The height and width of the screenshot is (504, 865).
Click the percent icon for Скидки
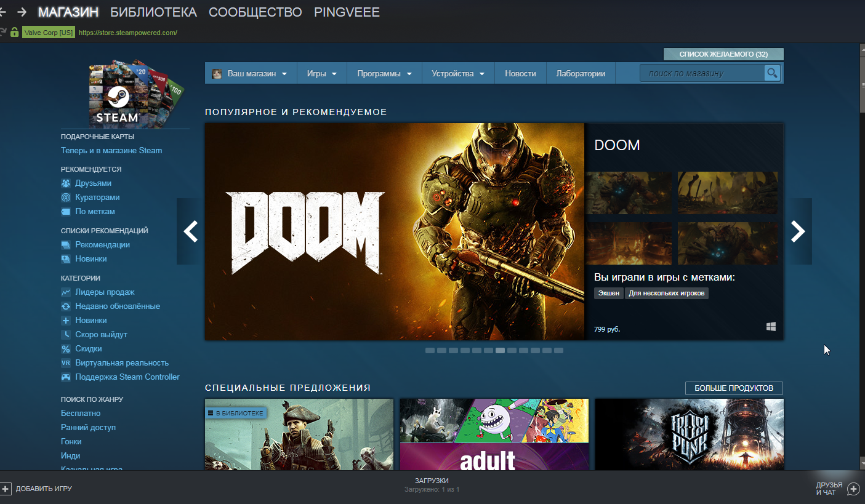[66, 349]
